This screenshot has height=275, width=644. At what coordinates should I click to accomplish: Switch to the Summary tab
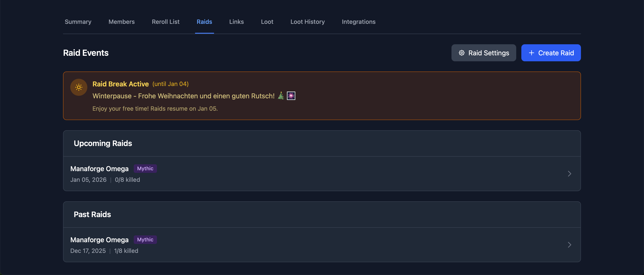pos(78,22)
